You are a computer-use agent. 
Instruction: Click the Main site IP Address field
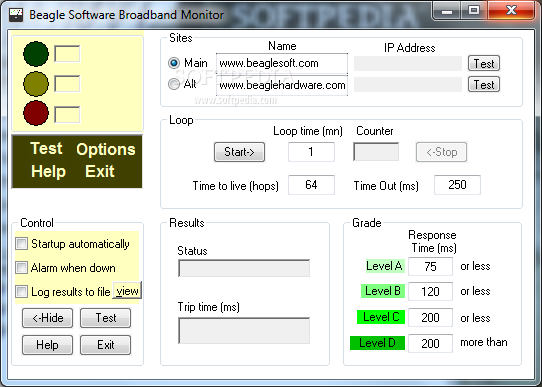[x=408, y=64]
